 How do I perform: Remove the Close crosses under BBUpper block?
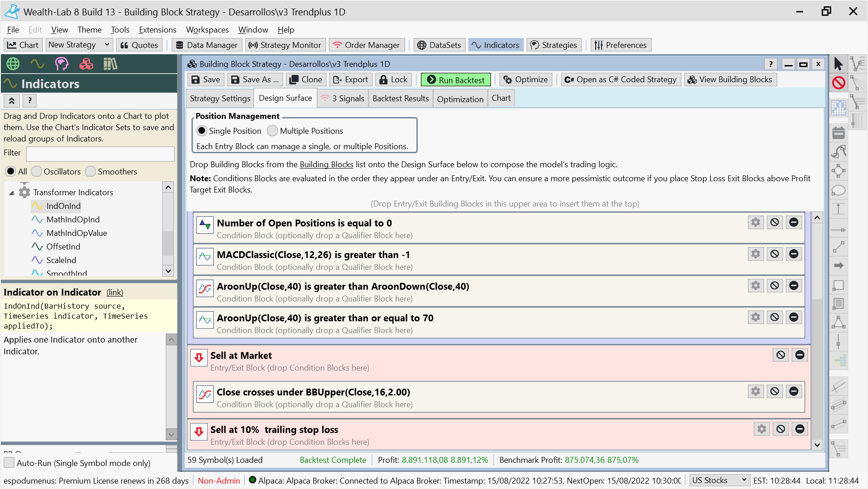point(793,391)
